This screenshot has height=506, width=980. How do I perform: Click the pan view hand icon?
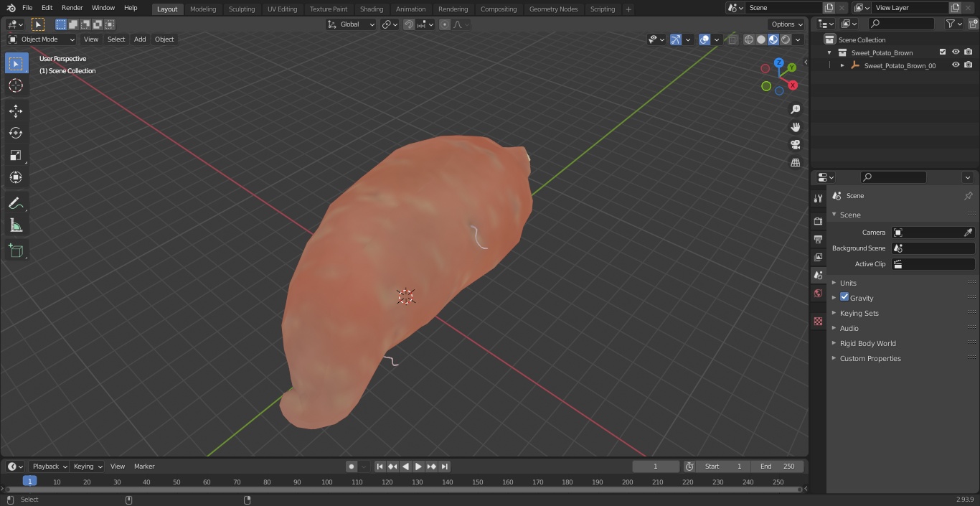point(795,127)
